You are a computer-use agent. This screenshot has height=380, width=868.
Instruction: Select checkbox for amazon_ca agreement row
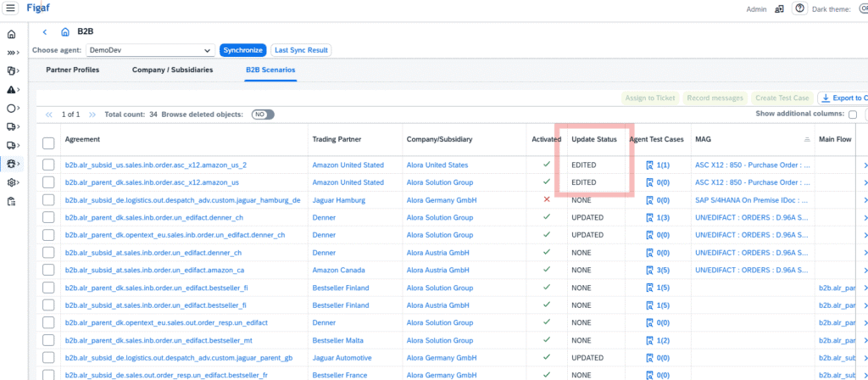[x=48, y=271]
